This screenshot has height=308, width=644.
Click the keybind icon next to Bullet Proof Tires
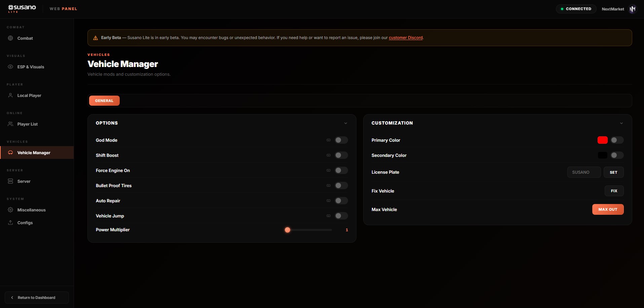pos(329,185)
